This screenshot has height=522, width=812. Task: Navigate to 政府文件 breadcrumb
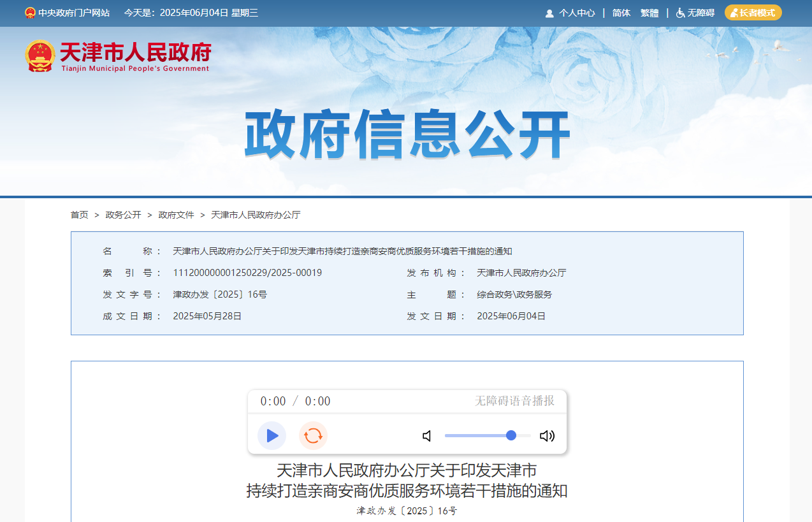[176, 215]
